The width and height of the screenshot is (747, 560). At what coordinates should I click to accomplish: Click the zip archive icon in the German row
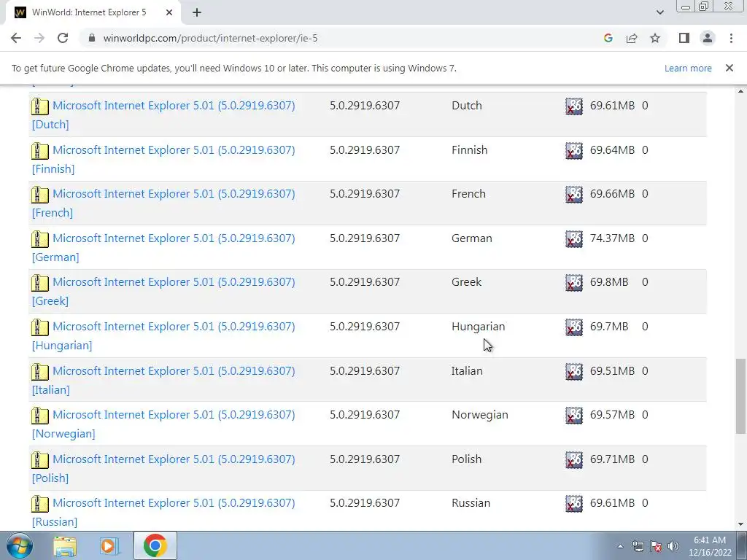pyautogui.click(x=40, y=238)
